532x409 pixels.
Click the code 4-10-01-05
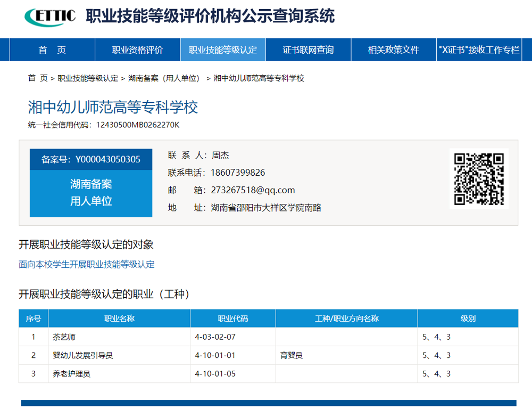pos(215,374)
